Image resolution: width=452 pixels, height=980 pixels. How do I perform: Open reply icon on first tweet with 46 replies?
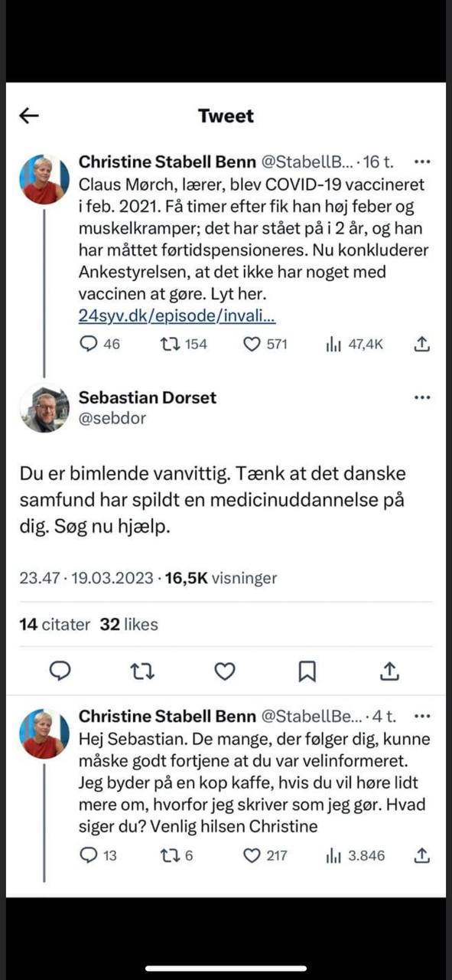tap(88, 345)
